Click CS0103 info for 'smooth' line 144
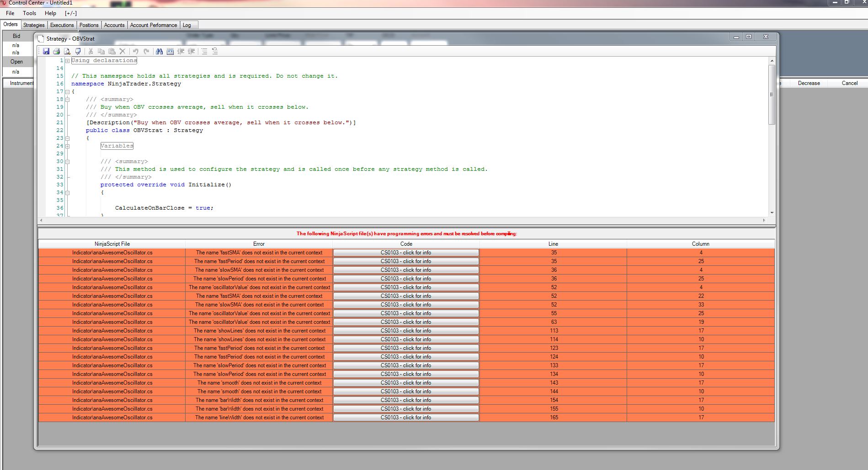 click(406, 391)
